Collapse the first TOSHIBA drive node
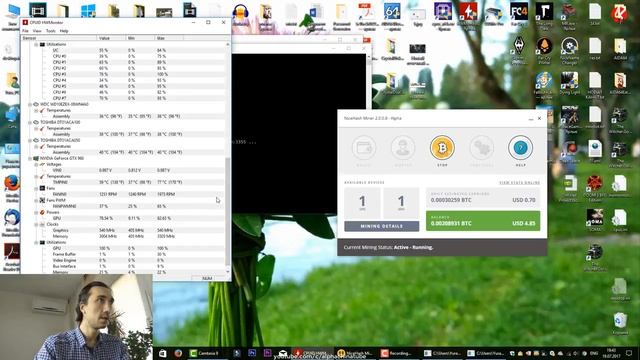640x360 pixels. coord(30,122)
